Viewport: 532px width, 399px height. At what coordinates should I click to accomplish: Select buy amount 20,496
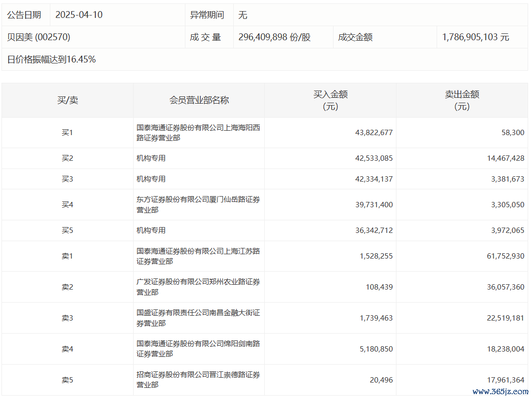pyautogui.click(x=381, y=380)
